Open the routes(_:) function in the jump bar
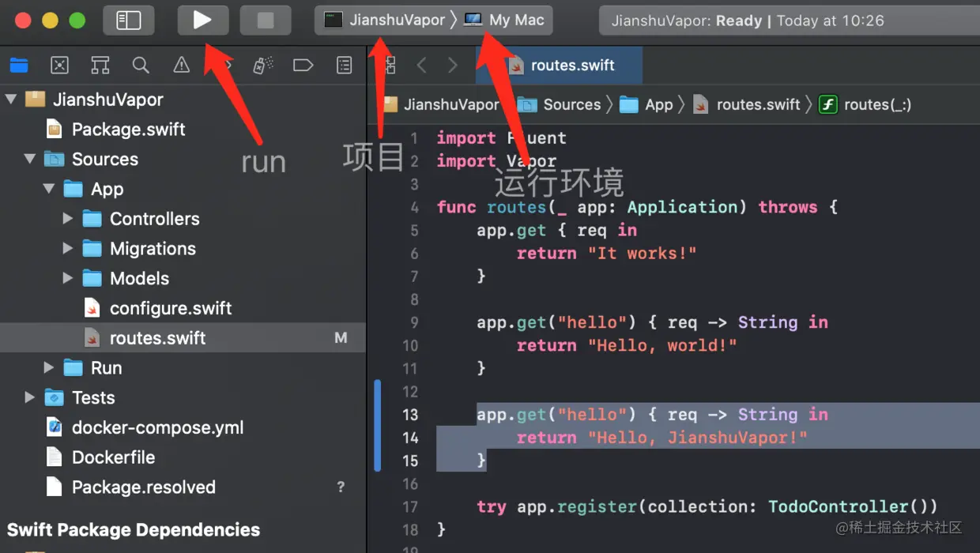The height and width of the screenshot is (553, 980). (x=865, y=104)
